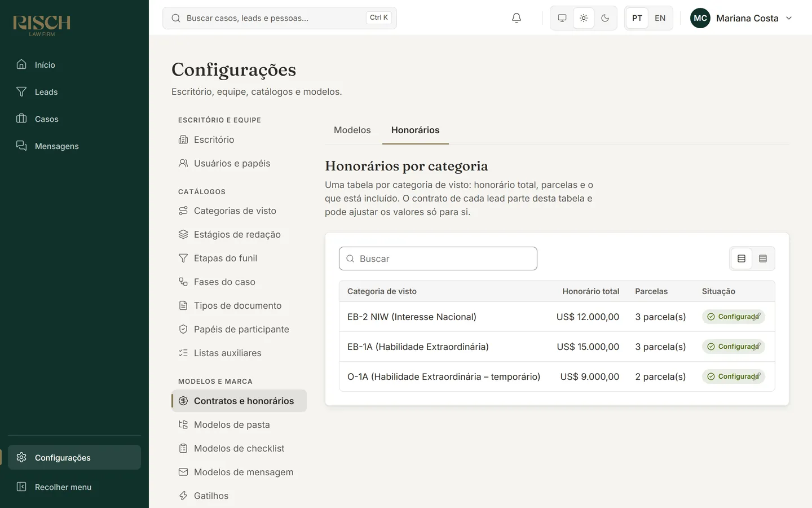The width and height of the screenshot is (812, 508).
Task: Open EB-2 NIW (Interesse Nacional) row
Action: point(557,317)
